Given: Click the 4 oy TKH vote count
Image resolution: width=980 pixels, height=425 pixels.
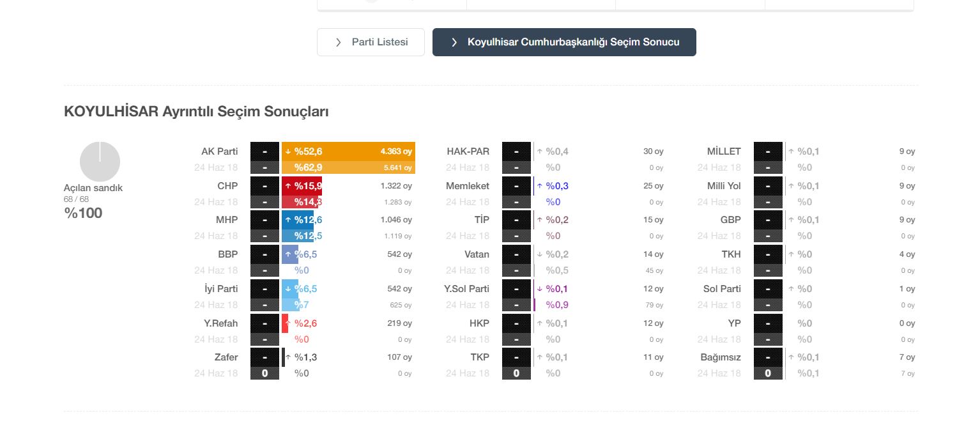Looking at the screenshot, I should (x=907, y=254).
